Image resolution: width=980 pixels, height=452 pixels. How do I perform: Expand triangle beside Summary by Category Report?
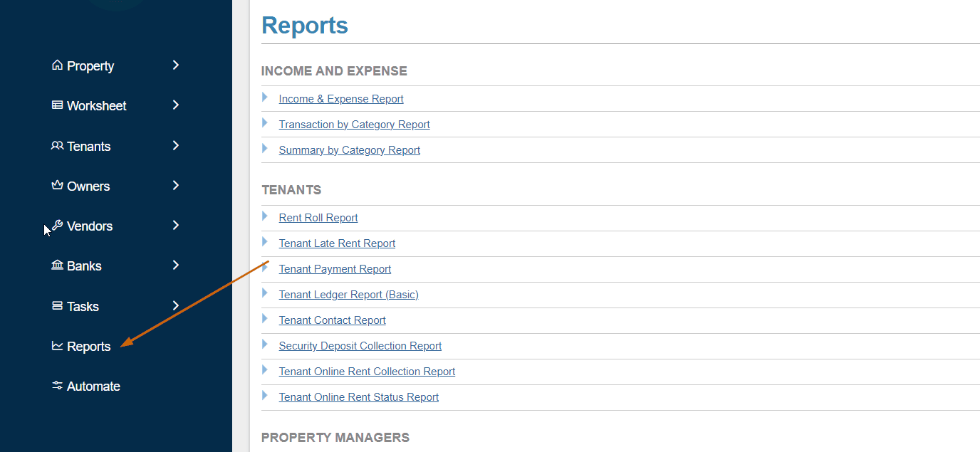[265, 149]
